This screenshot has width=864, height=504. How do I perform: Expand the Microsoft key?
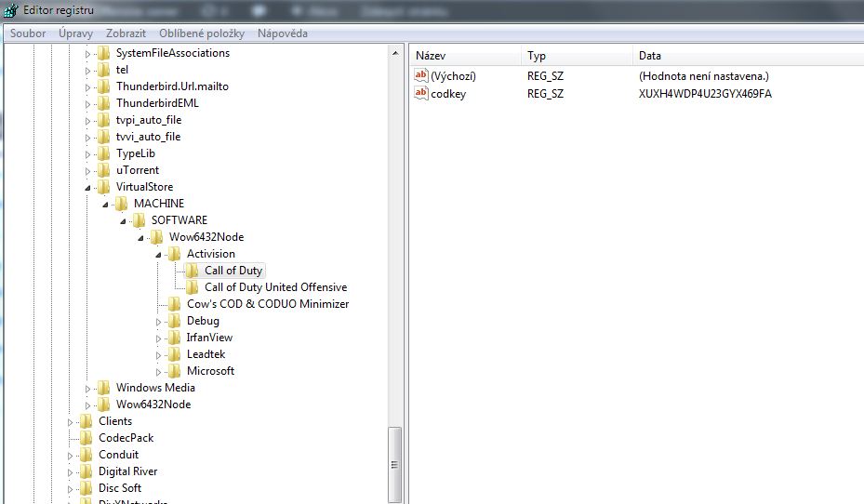[x=158, y=372]
